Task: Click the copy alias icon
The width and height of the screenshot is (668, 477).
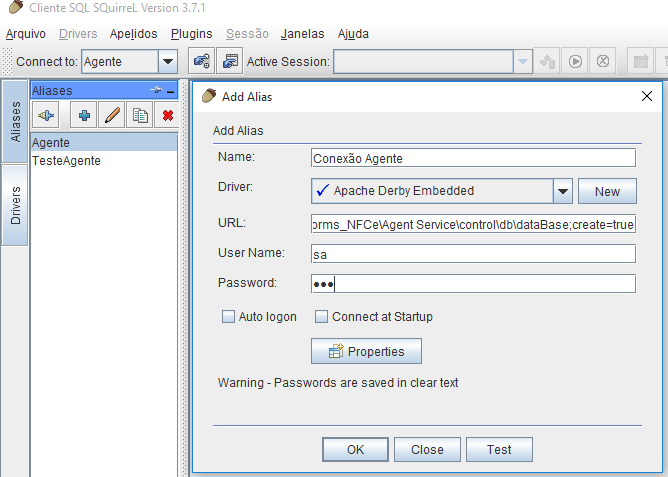Action: pos(140,115)
